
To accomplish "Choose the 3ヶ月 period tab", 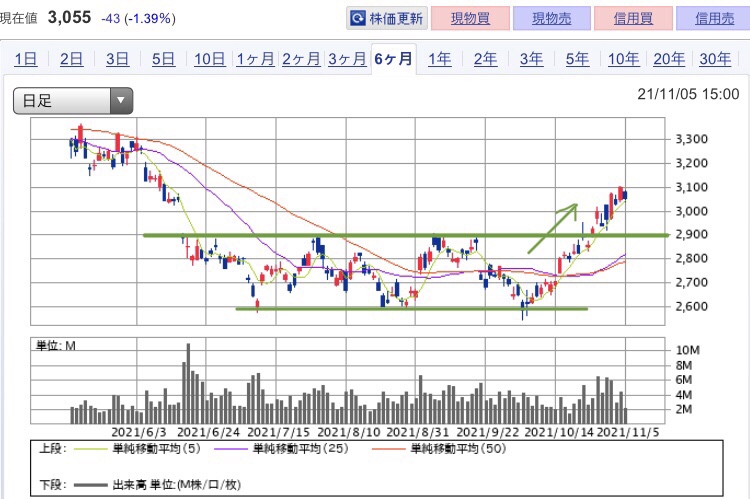I will pyautogui.click(x=346, y=59).
